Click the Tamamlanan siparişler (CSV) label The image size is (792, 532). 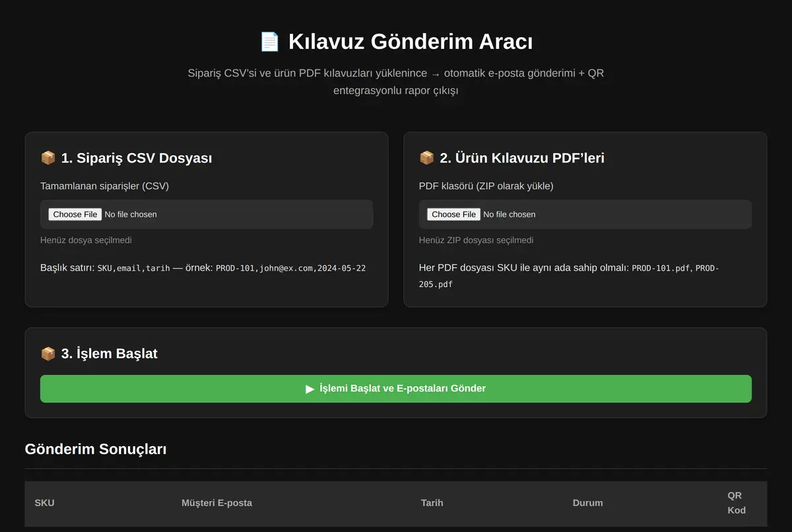(104, 186)
